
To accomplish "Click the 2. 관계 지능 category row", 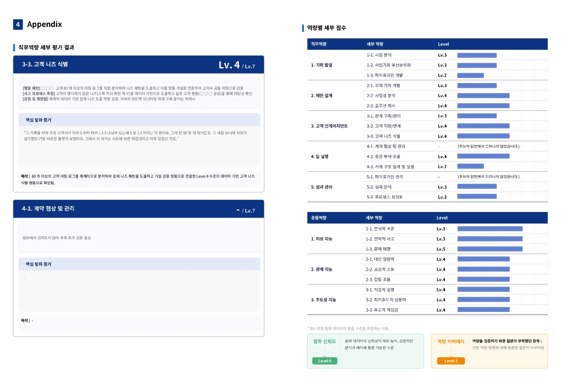I will pyautogui.click(x=321, y=269).
